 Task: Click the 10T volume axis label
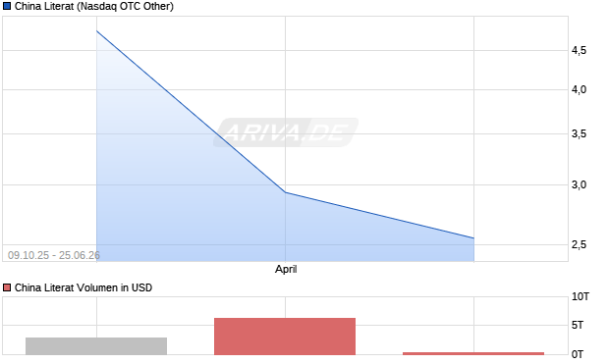pyautogui.click(x=581, y=297)
